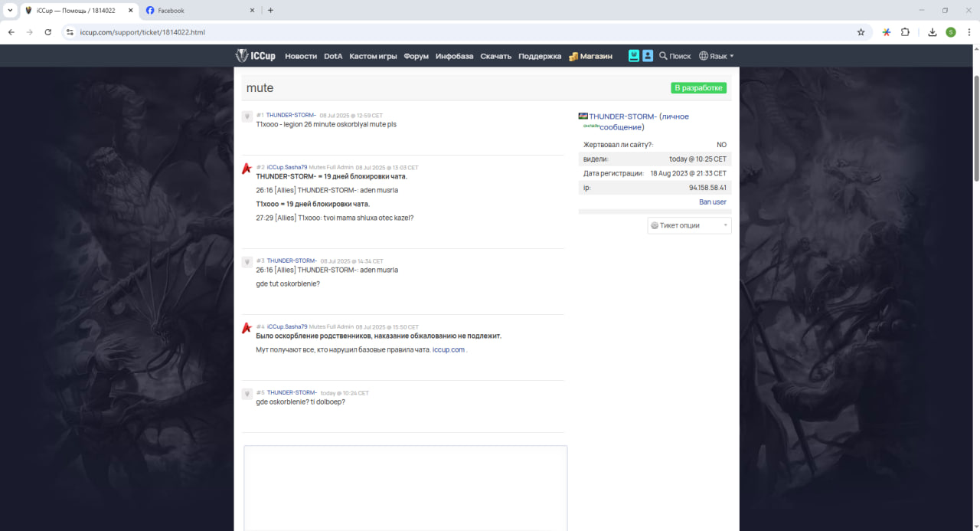The width and height of the screenshot is (980, 531).
Task: Click the registration date 18 Aug 2023 @ 21:33 CET
Action: click(x=688, y=173)
